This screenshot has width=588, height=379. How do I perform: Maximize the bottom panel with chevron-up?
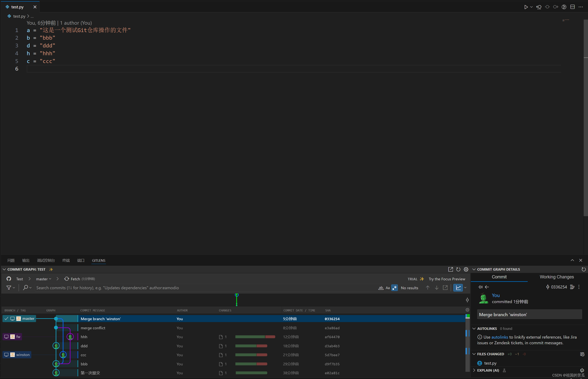[572, 260]
